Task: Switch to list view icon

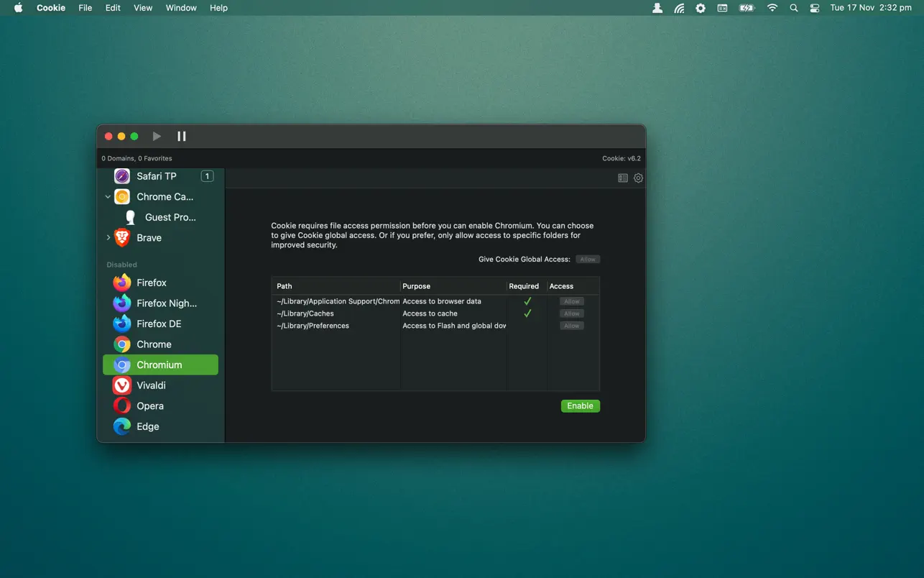Action: click(x=623, y=178)
